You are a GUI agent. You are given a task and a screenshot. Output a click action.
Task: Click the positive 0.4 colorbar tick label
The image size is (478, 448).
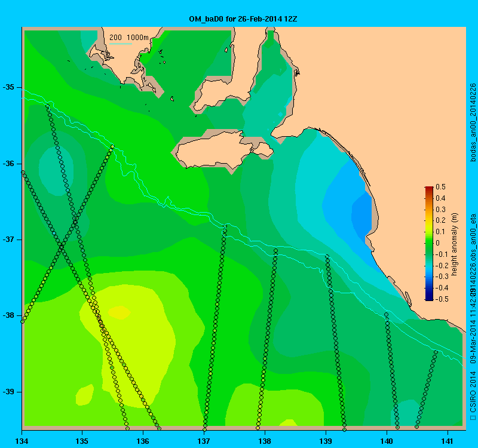click(440, 198)
